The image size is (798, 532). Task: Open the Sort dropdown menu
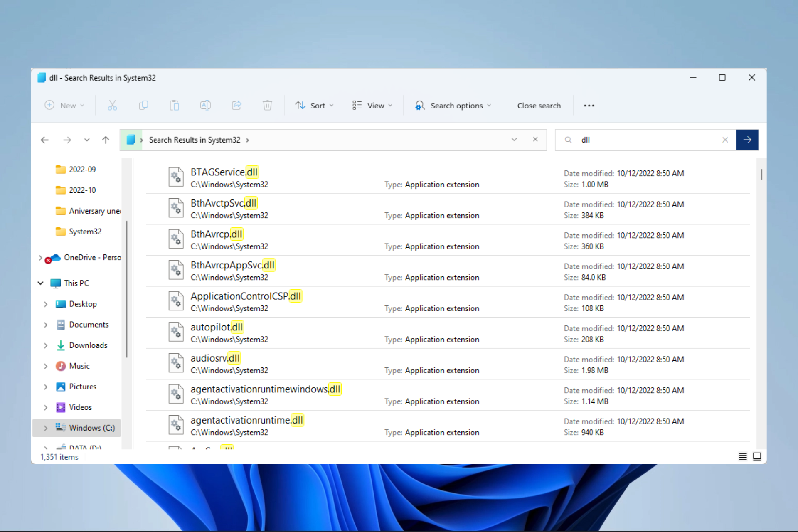coord(315,106)
